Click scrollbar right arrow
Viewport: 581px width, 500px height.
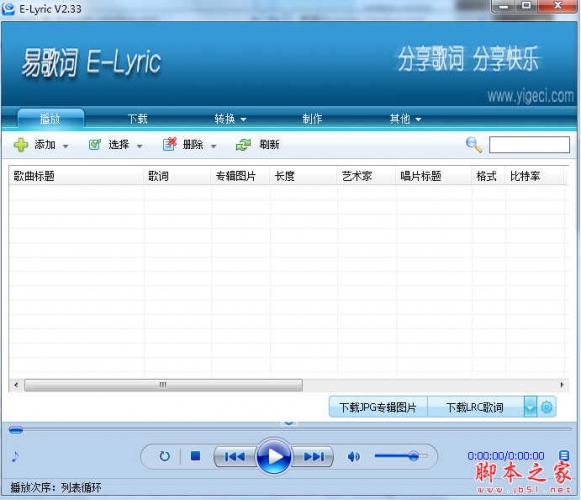pyautogui.click(x=562, y=385)
